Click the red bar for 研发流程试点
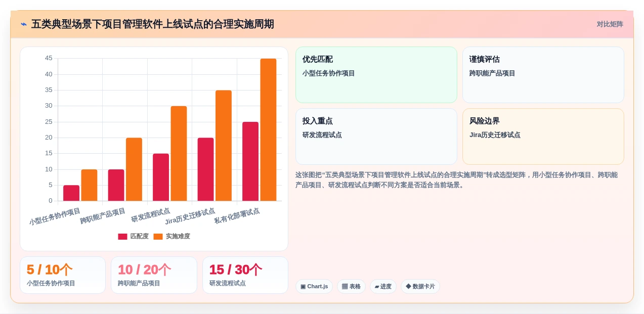 click(x=161, y=177)
